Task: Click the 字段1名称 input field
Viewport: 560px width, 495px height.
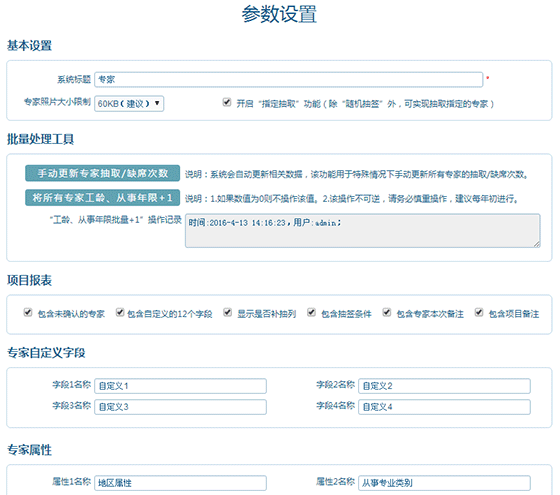Action: pos(180,386)
